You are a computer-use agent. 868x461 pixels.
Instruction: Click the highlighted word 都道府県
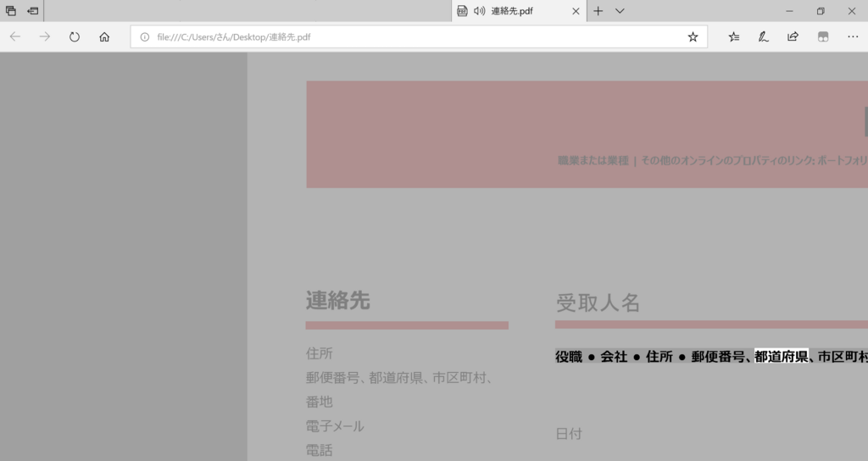[781, 357]
